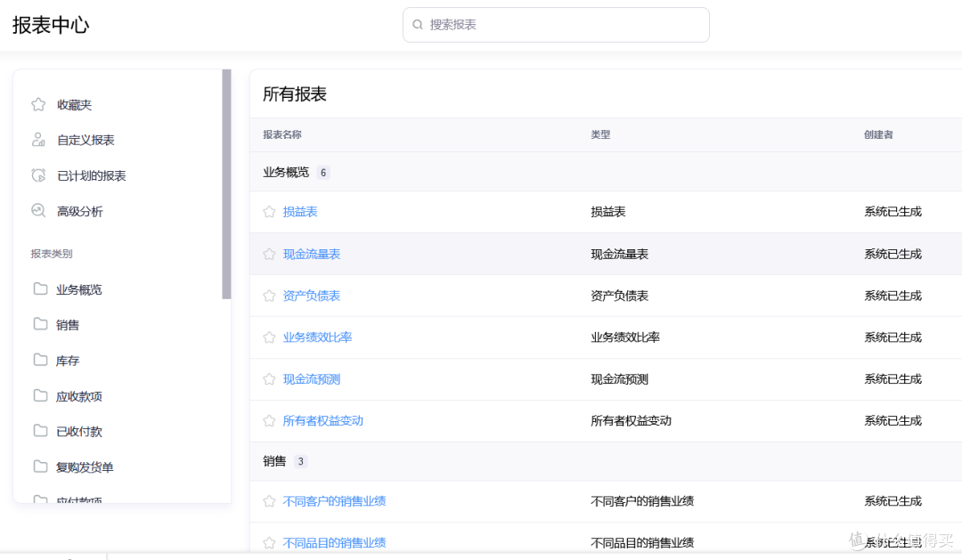Viewport: 962px width, 560px height.
Task: Open the 业务概览 category in sidebar
Action: 78,289
